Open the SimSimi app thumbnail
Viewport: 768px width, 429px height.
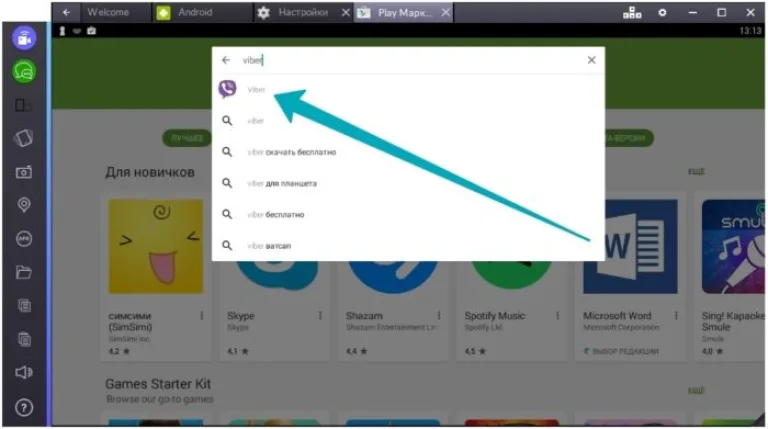(x=156, y=246)
